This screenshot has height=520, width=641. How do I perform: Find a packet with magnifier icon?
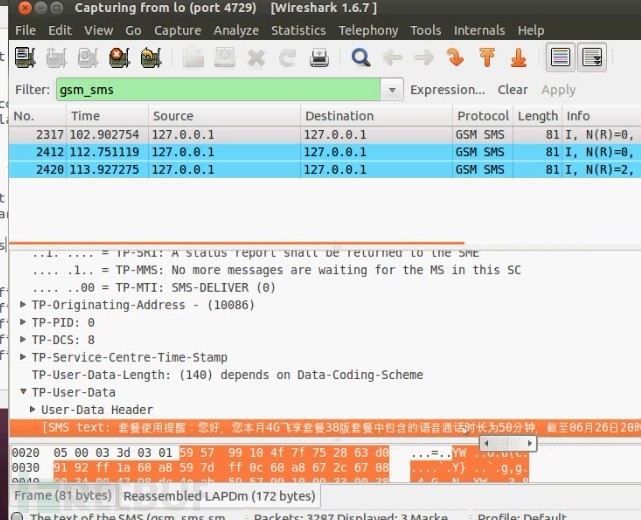pyautogui.click(x=361, y=57)
